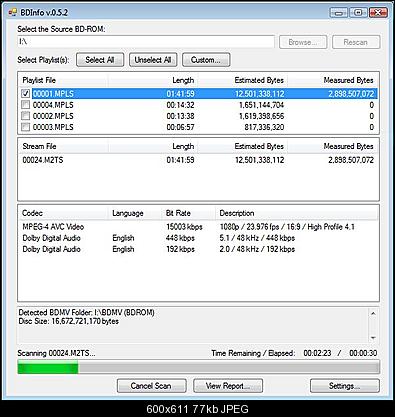The image size is (395, 417).
Task: Click the Unselect All button
Action: [153, 60]
